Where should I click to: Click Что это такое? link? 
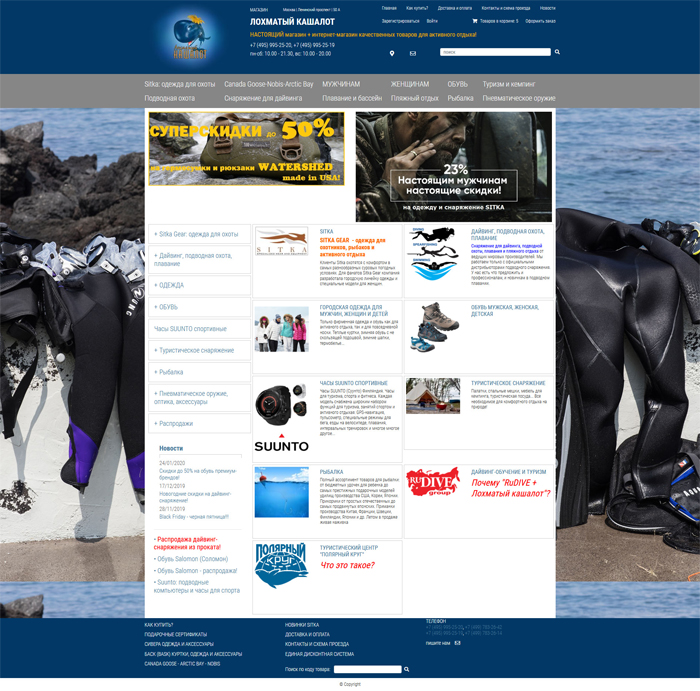pos(347,565)
